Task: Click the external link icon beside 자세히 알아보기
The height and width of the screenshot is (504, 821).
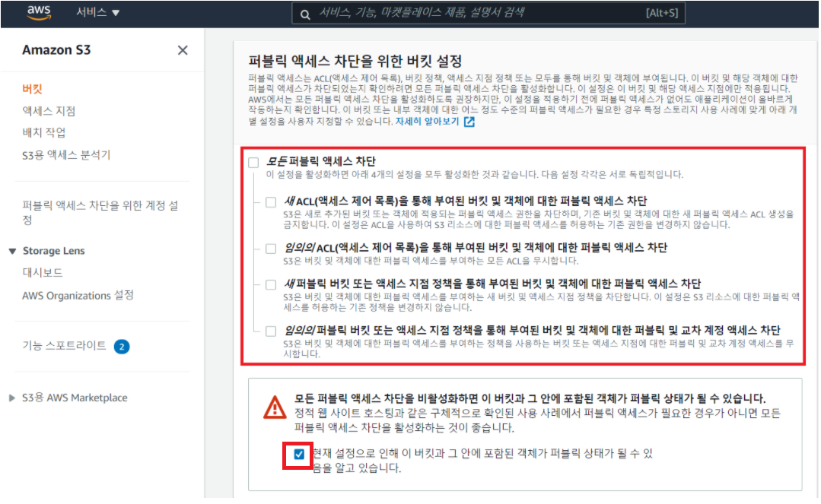Action: 469,122
